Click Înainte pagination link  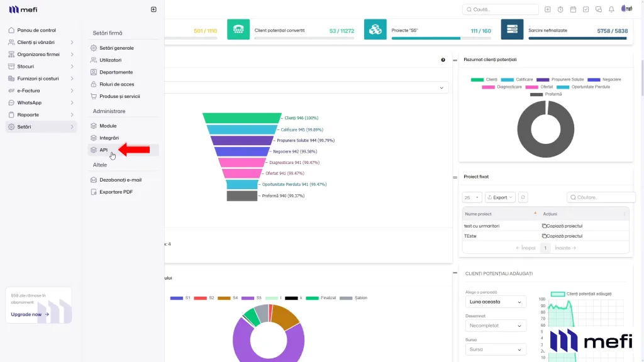565,248
